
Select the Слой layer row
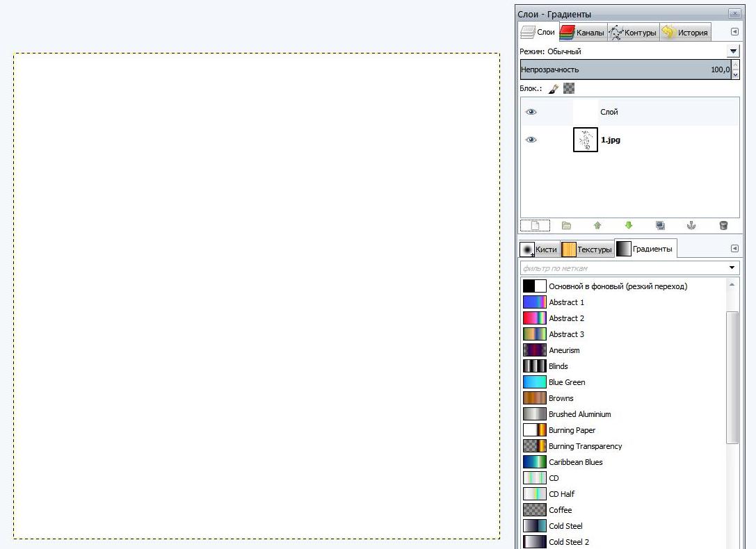pyautogui.click(x=629, y=112)
